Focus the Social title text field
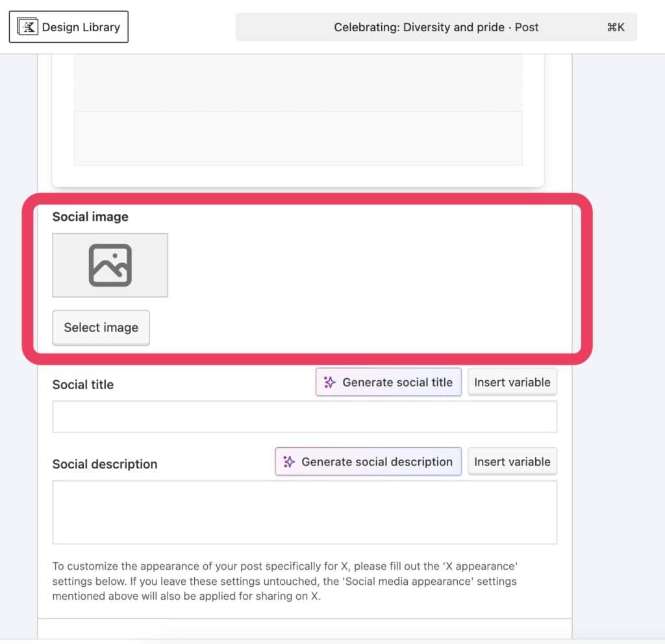Viewport: 665px width, 644px height. point(305,417)
